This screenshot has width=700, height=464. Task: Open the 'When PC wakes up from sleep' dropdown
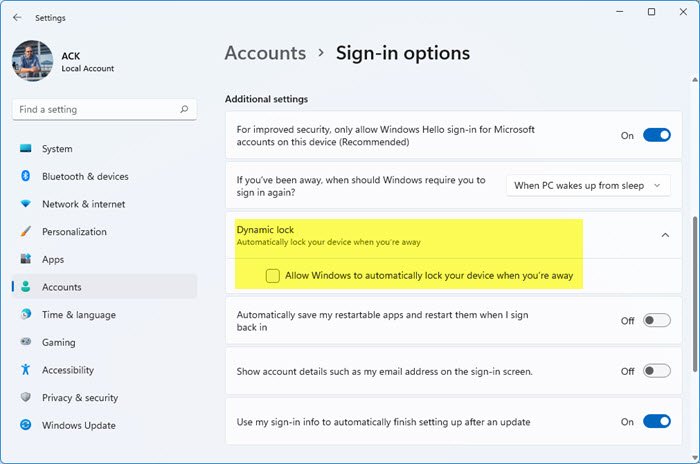[x=588, y=185]
